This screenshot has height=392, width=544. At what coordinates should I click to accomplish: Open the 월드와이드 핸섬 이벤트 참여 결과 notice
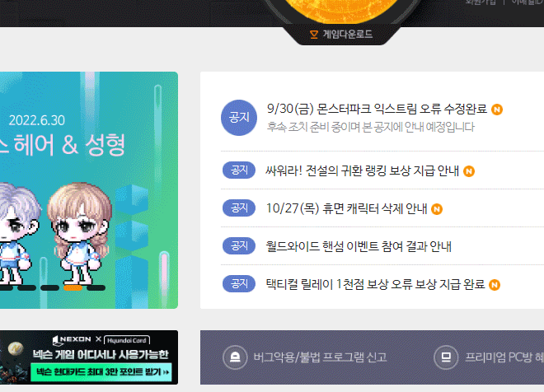(359, 246)
